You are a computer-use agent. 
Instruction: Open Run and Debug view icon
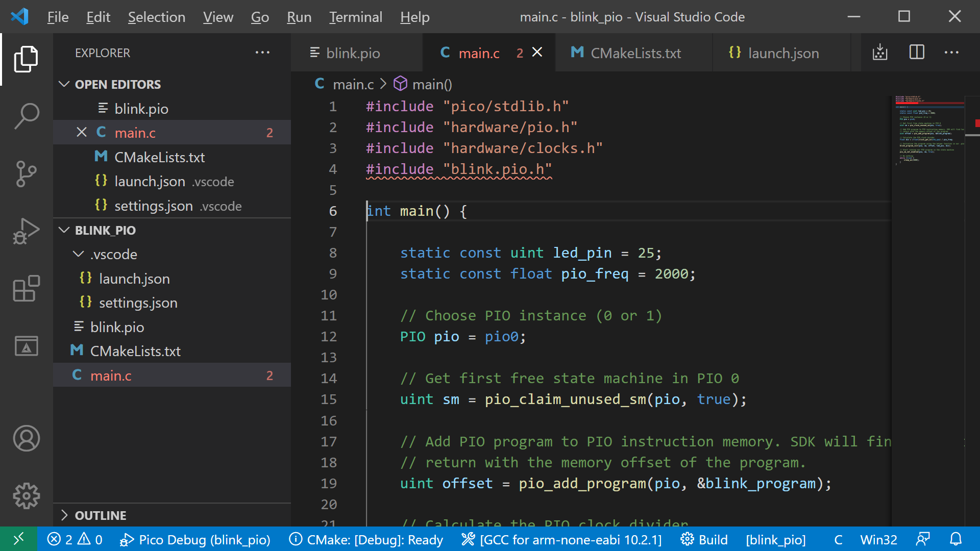click(x=26, y=232)
